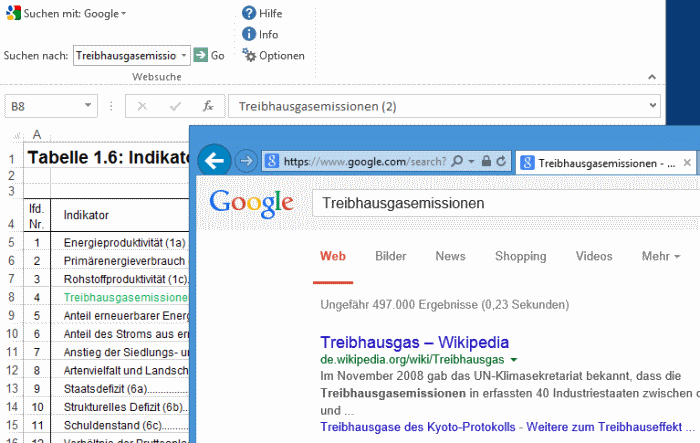
Task: Select row header 8
Action: (12, 297)
